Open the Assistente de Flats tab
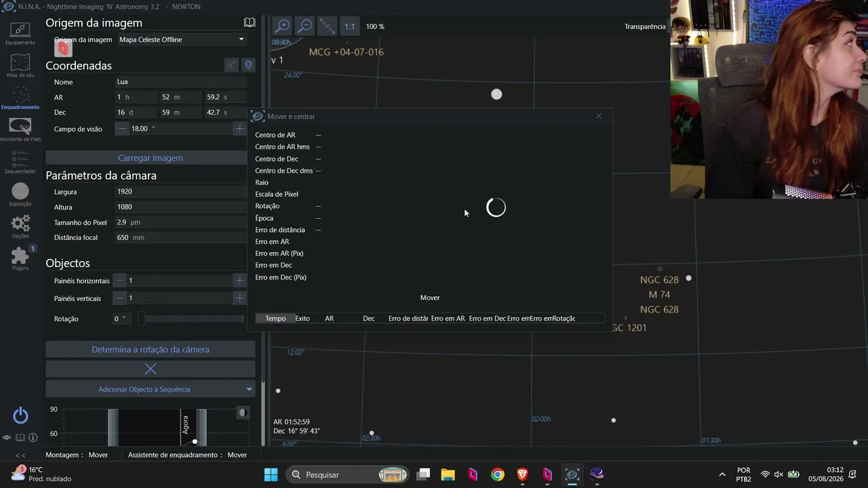The image size is (868, 488). tap(20, 129)
